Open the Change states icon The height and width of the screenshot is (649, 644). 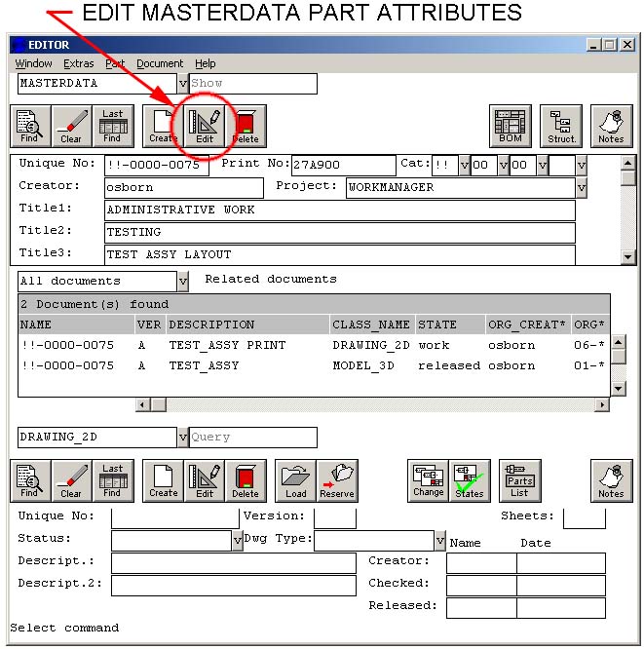pyautogui.click(x=428, y=480)
